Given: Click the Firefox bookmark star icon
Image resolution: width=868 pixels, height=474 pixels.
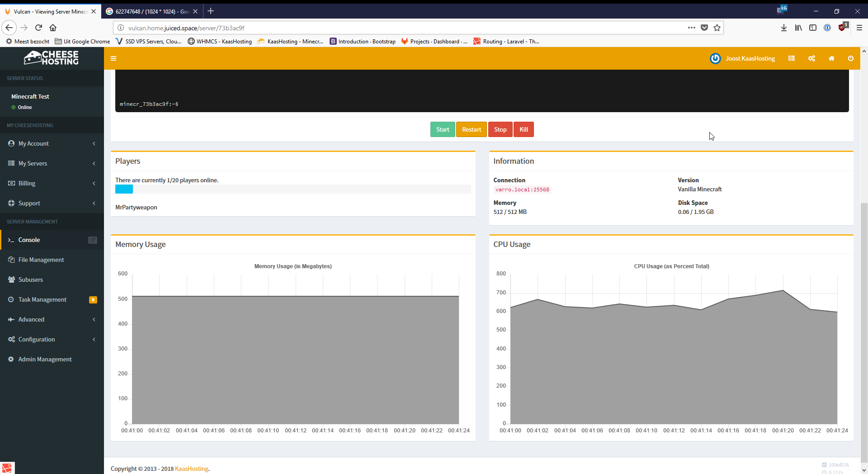Looking at the screenshot, I should click(717, 28).
